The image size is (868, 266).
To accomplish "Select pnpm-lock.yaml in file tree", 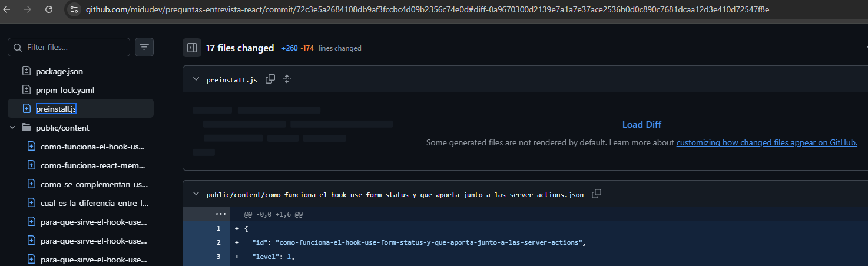I will point(65,90).
